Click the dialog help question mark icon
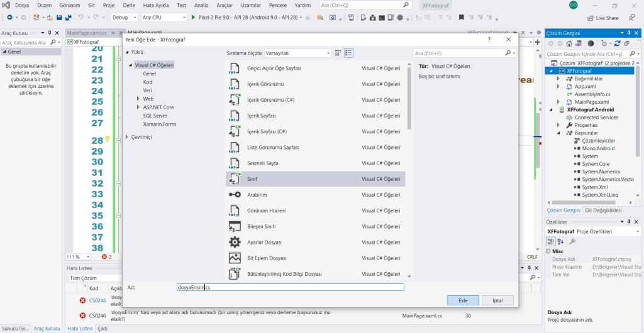 (x=489, y=40)
